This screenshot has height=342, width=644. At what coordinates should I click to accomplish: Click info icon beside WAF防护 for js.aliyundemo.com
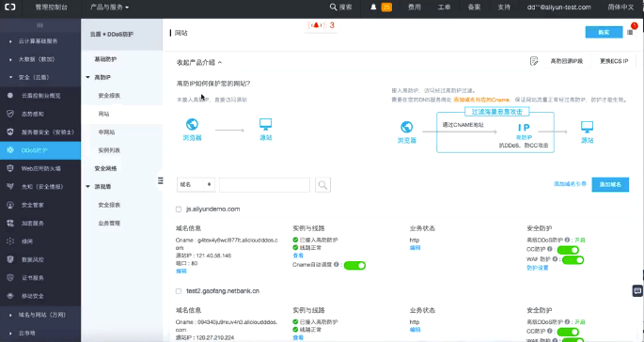pos(556,258)
